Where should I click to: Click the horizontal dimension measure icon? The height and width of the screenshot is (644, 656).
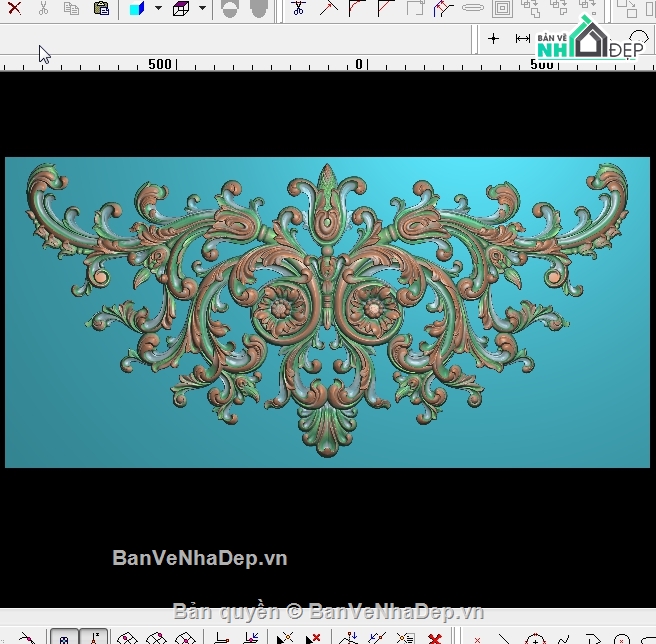click(522, 38)
